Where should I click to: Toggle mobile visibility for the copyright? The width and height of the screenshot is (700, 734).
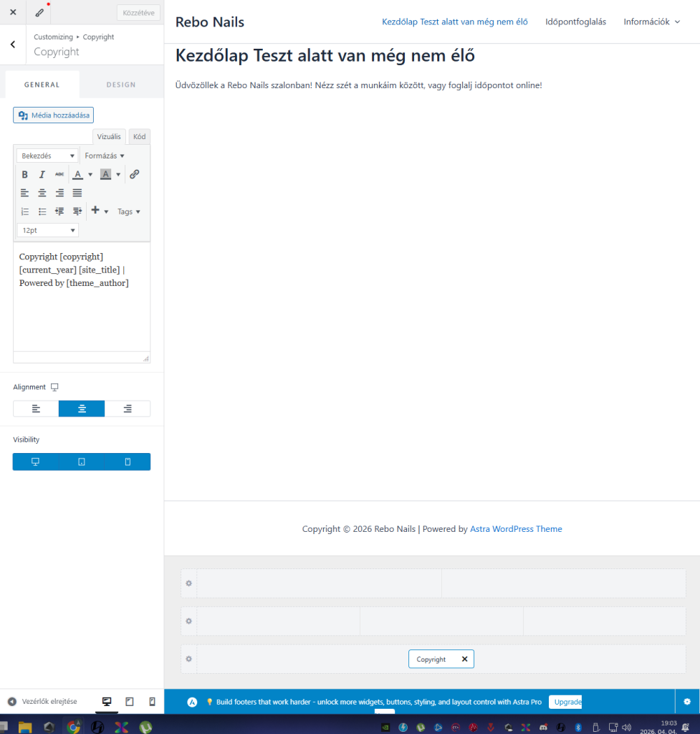[128, 462]
